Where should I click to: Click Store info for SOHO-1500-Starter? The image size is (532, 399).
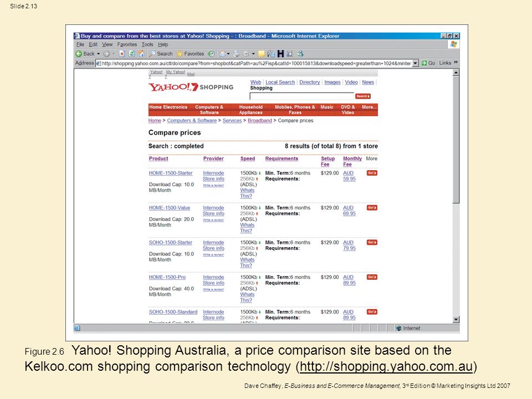tap(213, 248)
